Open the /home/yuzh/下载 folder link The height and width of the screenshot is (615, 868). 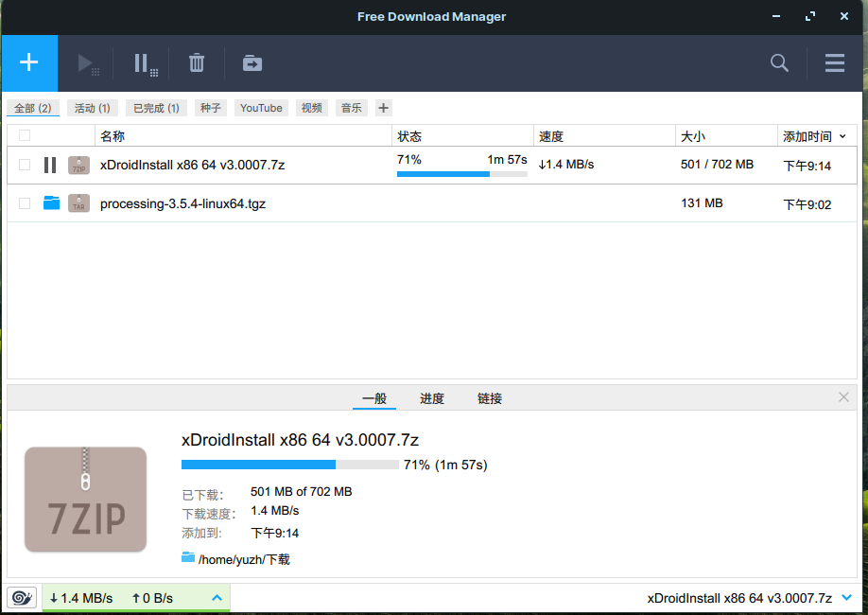(244, 559)
